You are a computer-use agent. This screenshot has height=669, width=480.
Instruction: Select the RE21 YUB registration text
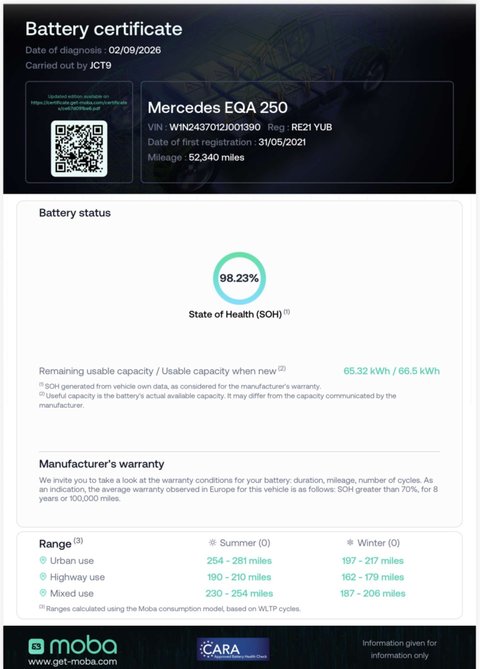(x=311, y=127)
